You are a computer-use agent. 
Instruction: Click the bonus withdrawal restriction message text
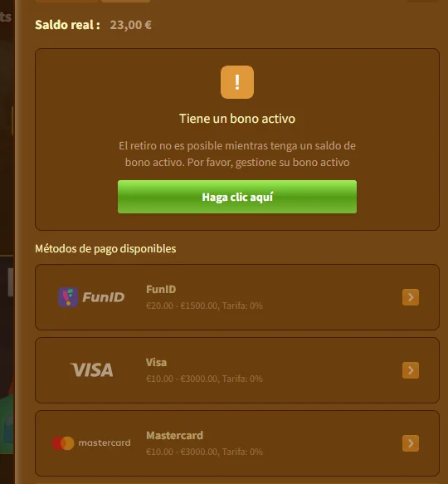pos(237,154)
